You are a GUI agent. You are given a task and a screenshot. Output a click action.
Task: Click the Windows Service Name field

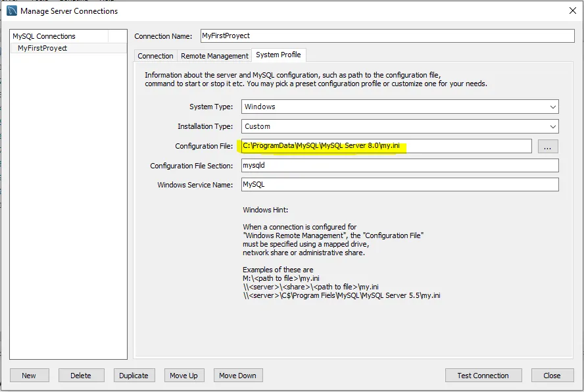(400, 184)
